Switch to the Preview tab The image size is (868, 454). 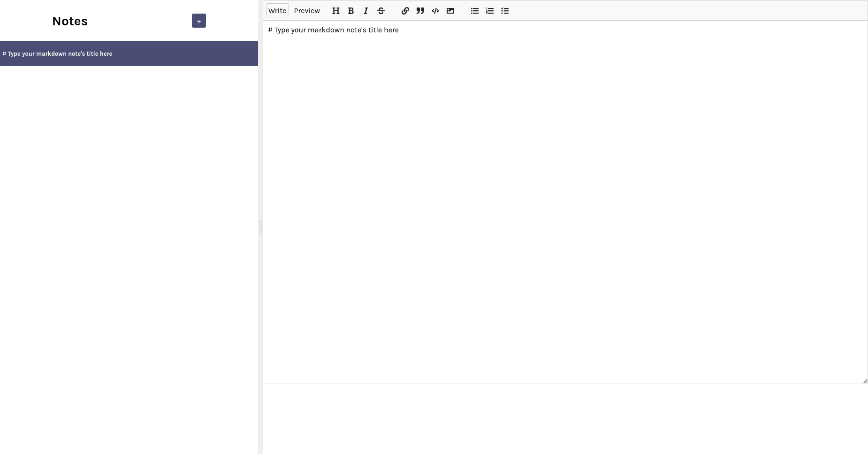pos(307,11)
